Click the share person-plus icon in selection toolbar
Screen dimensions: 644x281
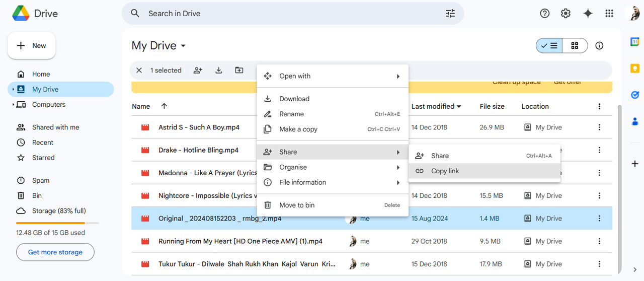pos(198,71)
